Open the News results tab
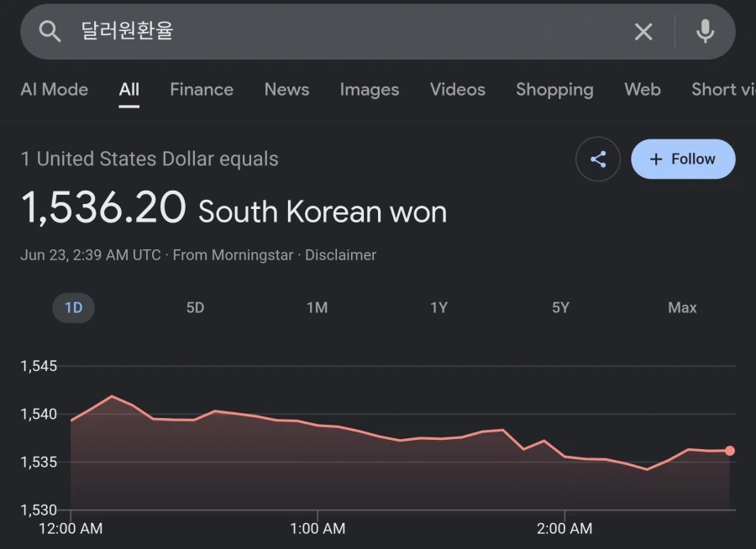 tap(287, 90)
